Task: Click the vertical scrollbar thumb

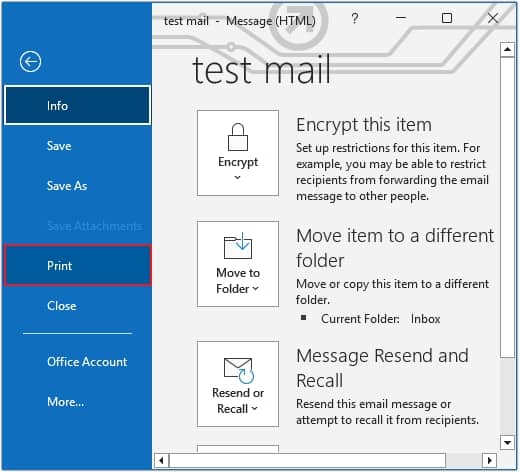Action: [507, 207]
